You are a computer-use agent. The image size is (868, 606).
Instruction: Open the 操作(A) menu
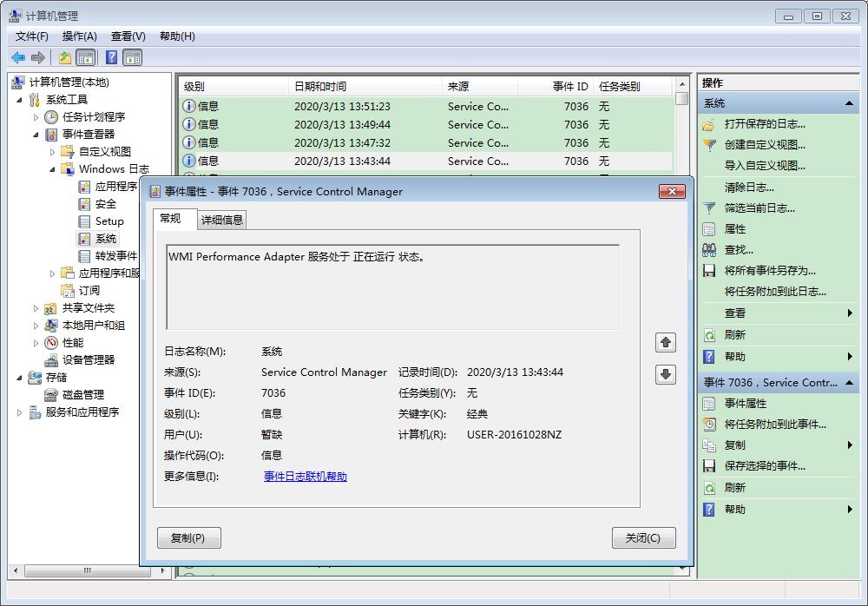click(79, 36)
